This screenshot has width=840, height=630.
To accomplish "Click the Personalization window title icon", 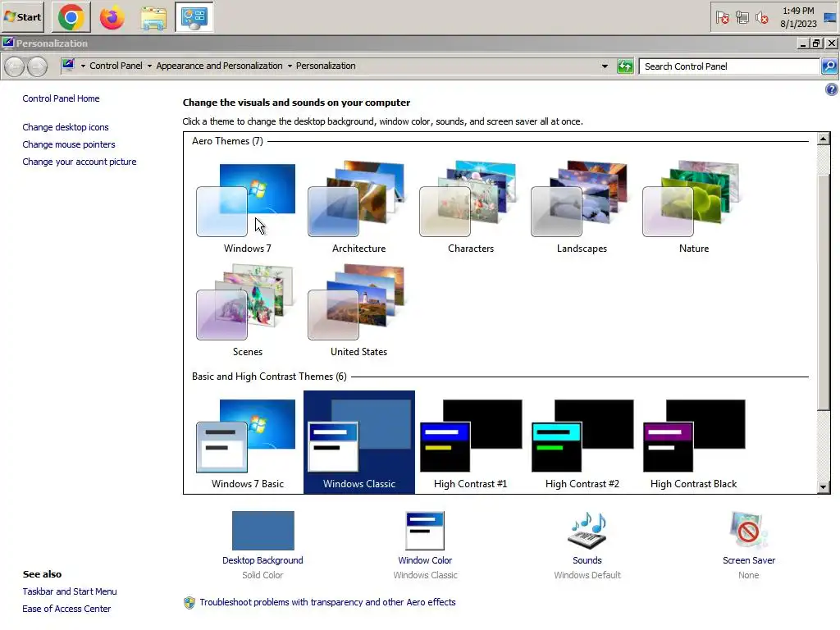I will tap(7, 43).
